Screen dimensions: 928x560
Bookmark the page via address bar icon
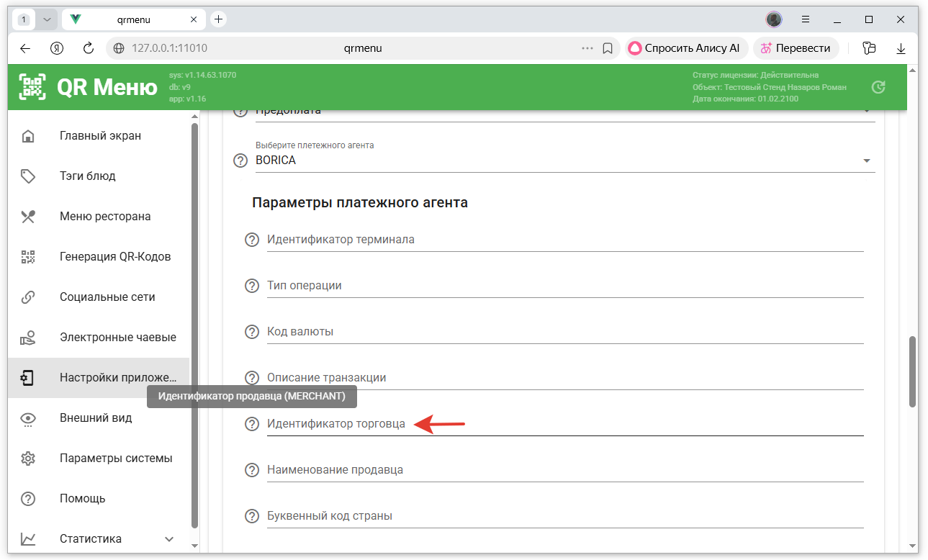[608, 48]
